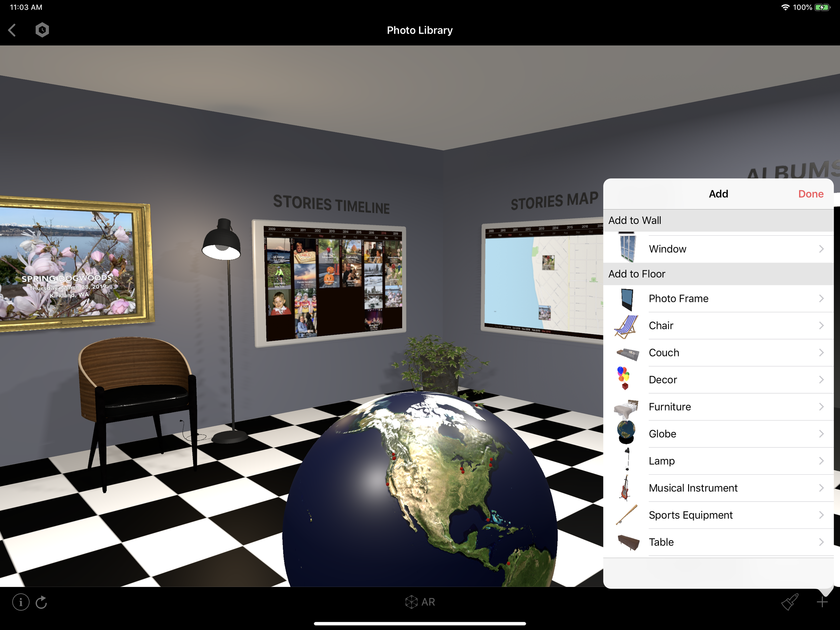Click the striped deck chair icon

coord(626,326)
